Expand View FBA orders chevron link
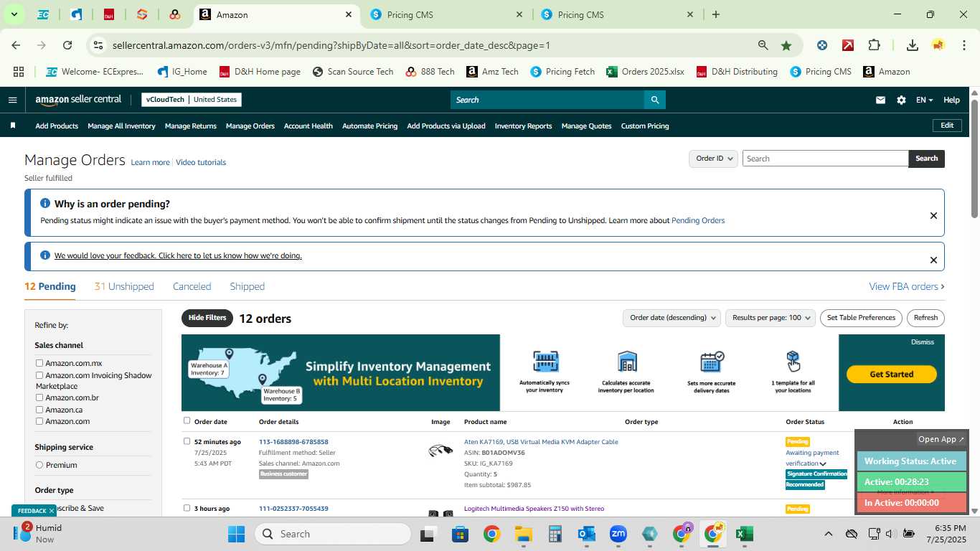The width and height of the screenshot is (980, 551). (x=907, y=286)
